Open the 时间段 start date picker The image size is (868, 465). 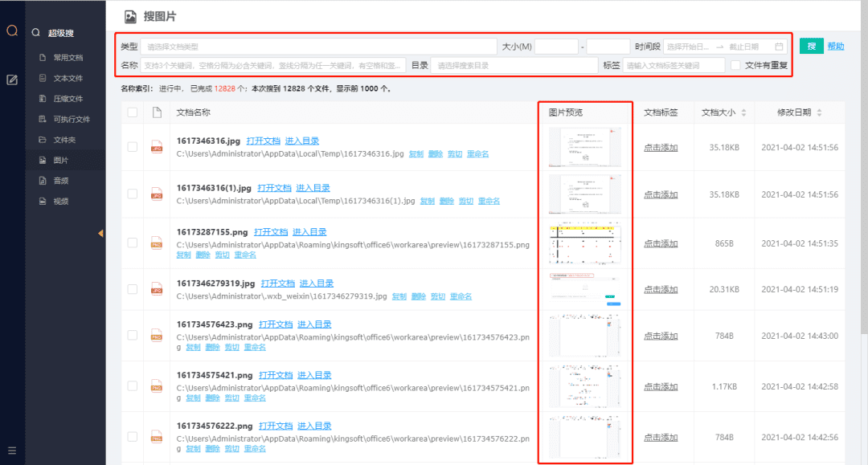[x=687, y=47]
